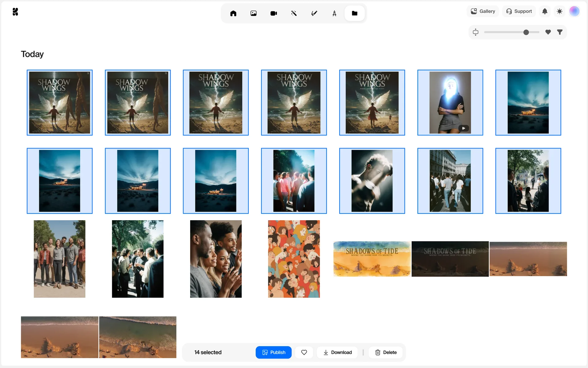Open the Train compass icon

(334, 13)
